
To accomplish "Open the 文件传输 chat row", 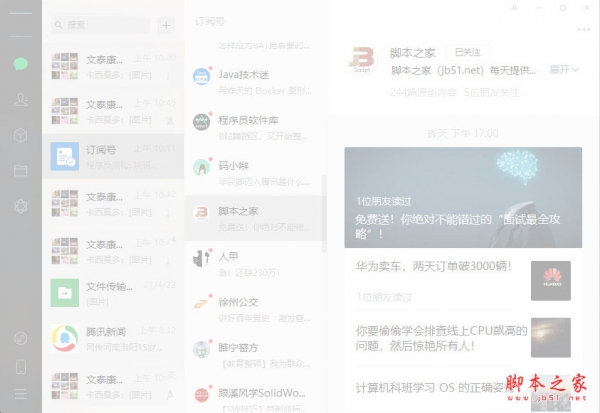I will pos(113,293).
